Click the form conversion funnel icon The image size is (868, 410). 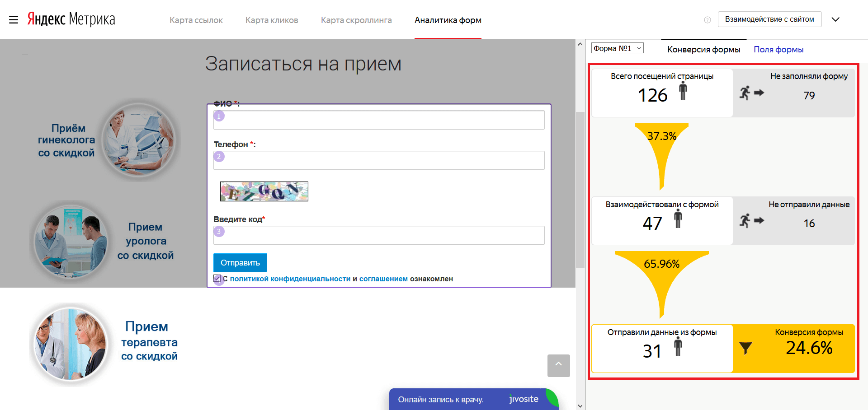[745, 348]
